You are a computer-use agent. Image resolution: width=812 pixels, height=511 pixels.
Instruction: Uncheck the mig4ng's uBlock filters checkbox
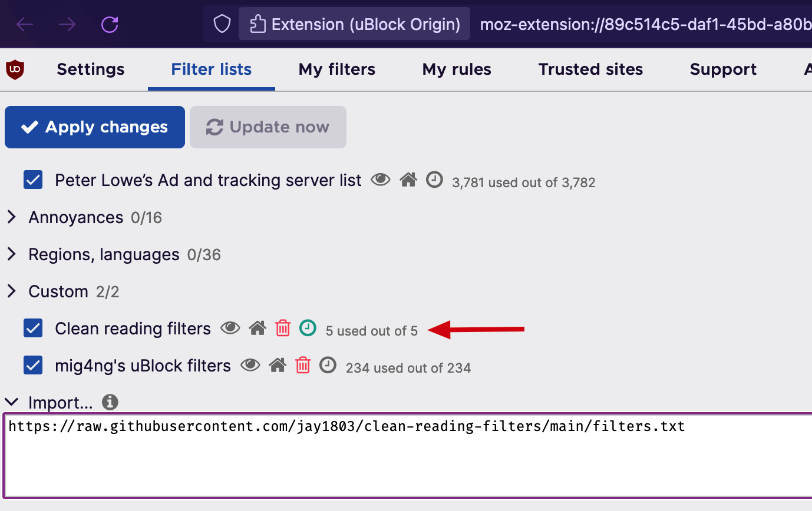tap(33, 366)
